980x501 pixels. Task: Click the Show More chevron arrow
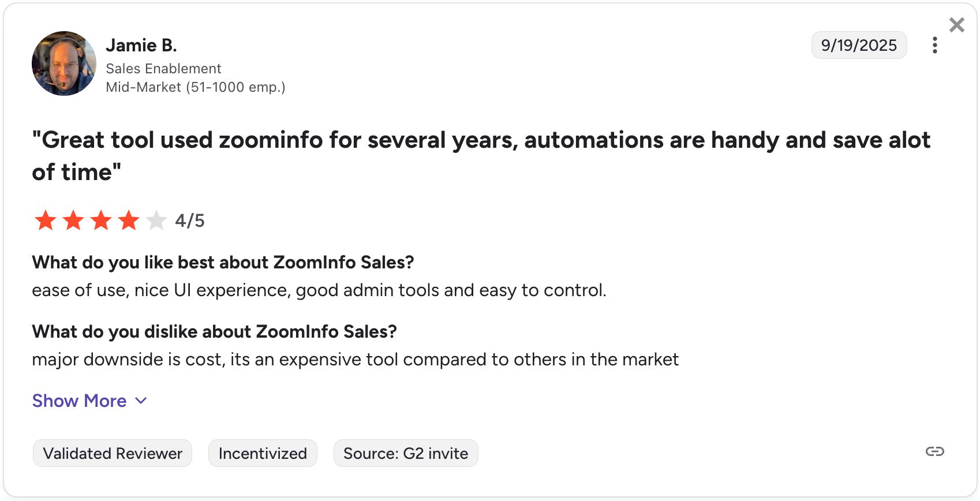coord(141,401)
